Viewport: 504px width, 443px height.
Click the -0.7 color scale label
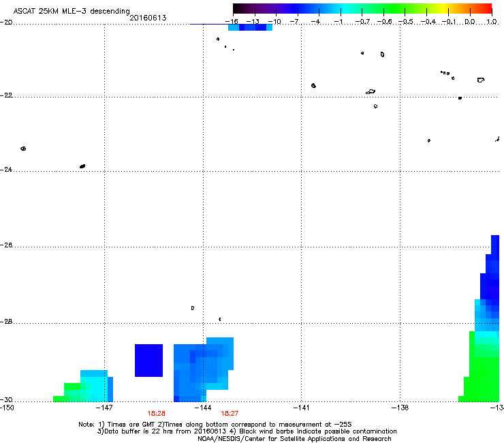pyautogui.click(x=362, y=22)
